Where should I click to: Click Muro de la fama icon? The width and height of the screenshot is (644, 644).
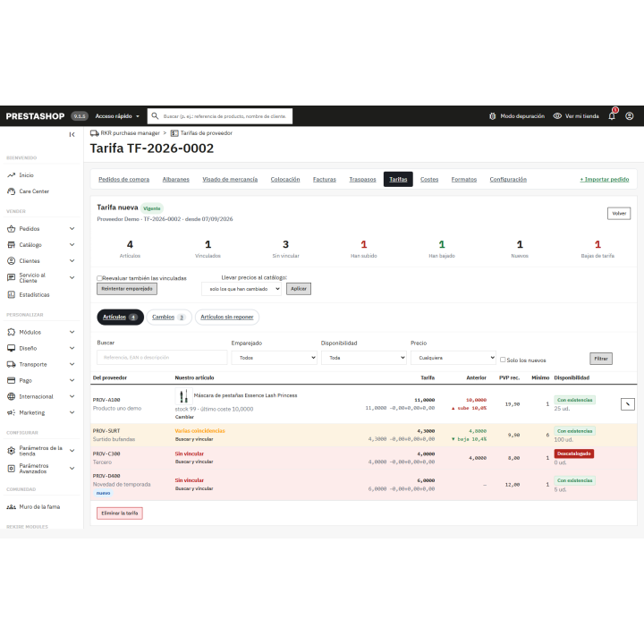click(12, 507)
